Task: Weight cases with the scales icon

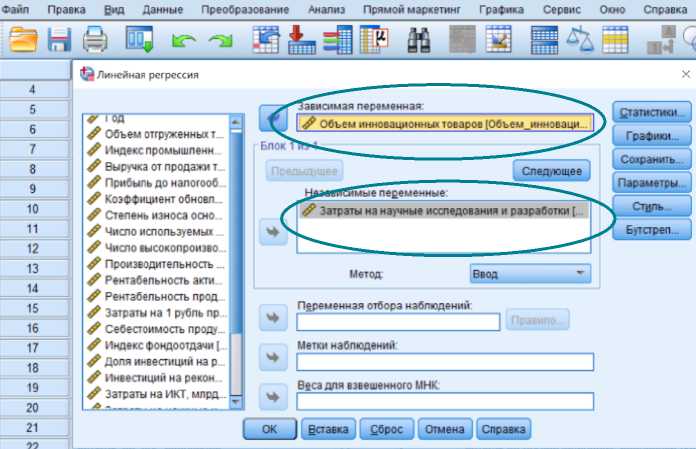Action: click(x=580, y=40)
